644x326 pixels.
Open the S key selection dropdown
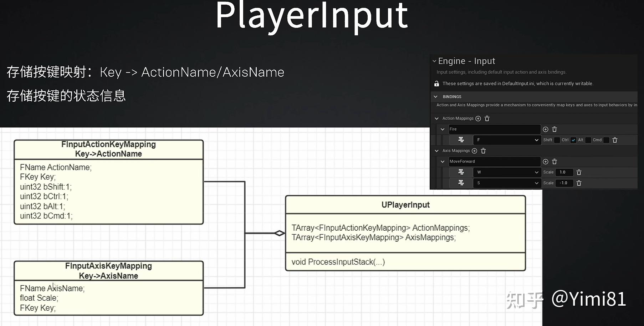[507, 183]
